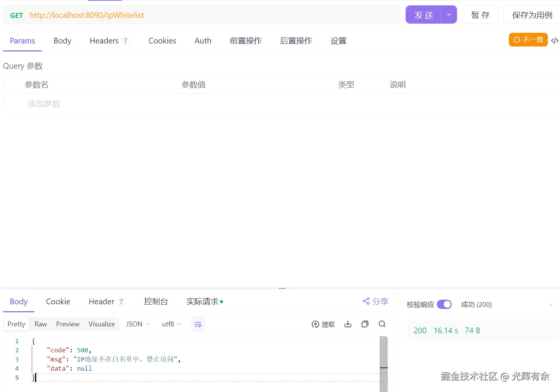Click the 暂存 button
This screenshot has height=392, width=560.
point(480,14)
